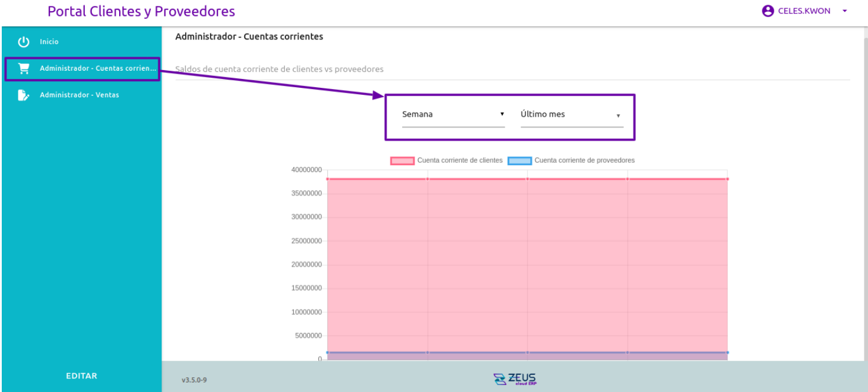The width and height of the screenshot is (868, 392).
Task: Click the Saldos de cuenta corriente subtitle
Action: point(279,69)
